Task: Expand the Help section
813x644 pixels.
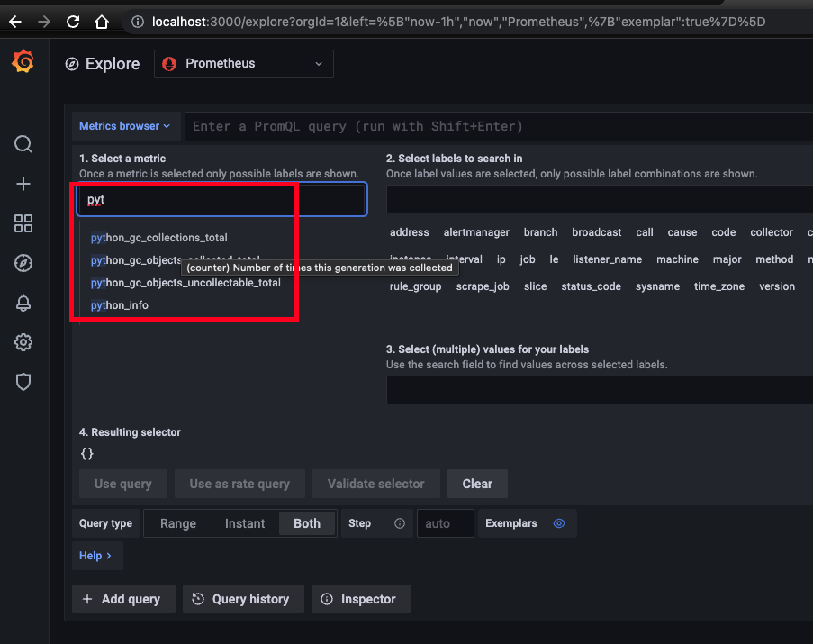Action: 96,555
